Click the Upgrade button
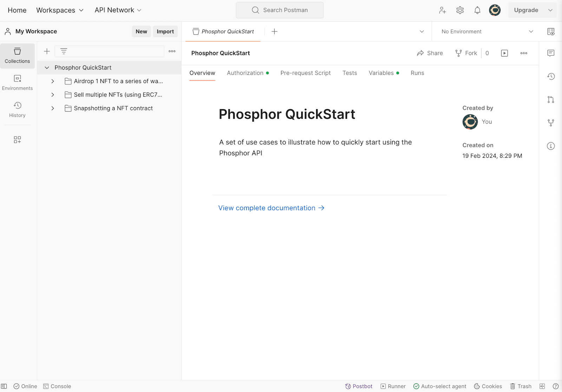 (x=526, y=10)
